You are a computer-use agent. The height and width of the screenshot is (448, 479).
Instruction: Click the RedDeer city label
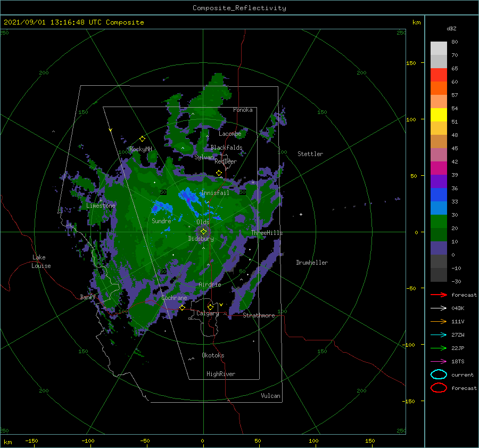(226, 161)
